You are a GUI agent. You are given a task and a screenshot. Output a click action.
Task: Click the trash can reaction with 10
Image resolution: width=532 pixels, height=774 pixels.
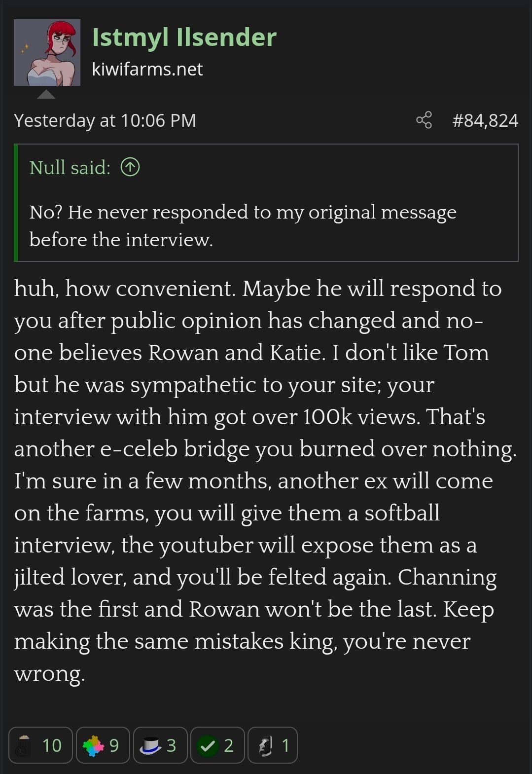[x=40, y=745]
